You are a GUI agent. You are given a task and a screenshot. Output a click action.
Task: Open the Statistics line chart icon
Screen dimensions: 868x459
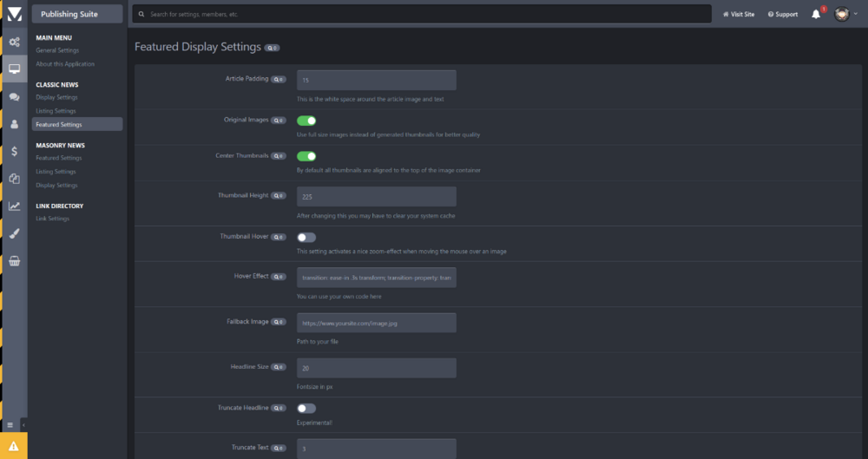[x=15, y=206]
